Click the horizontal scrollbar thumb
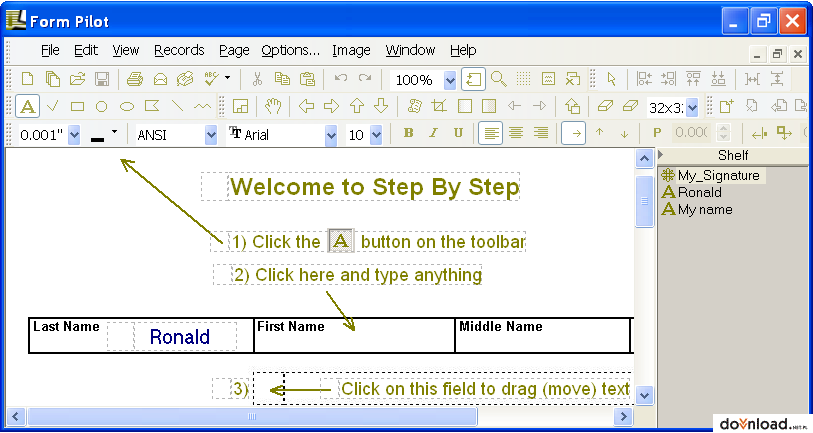This screenshot has height=433, width=813. [x=252, y=416]
